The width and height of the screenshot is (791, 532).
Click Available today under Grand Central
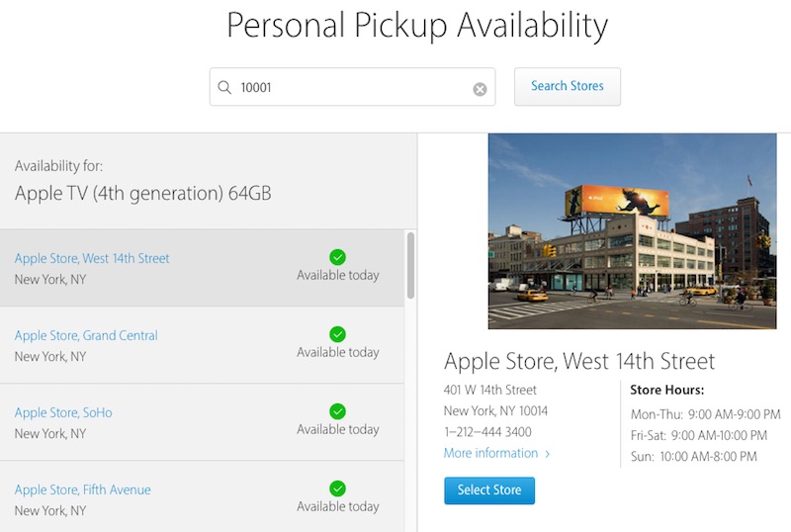click(x=338, y=352)
